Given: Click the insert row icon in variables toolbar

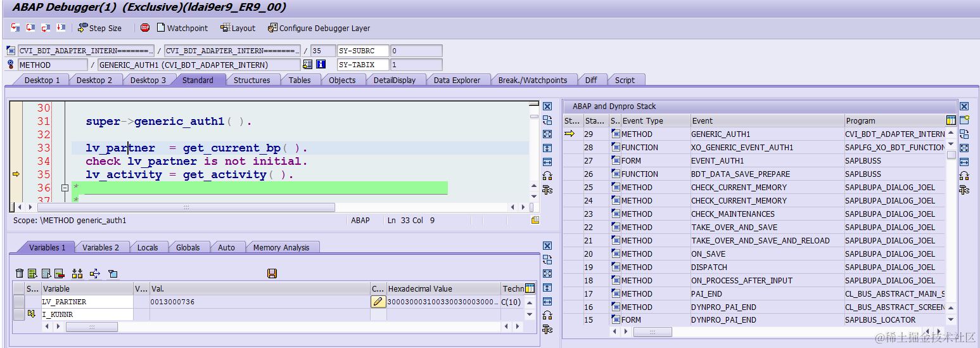Looking at the screenshot, I should pyautogui.click(x=33, y=273).
